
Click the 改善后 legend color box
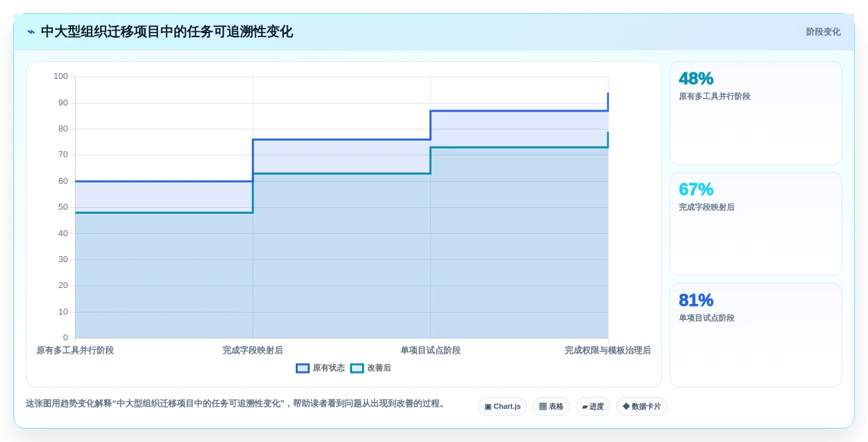(357, 368)
